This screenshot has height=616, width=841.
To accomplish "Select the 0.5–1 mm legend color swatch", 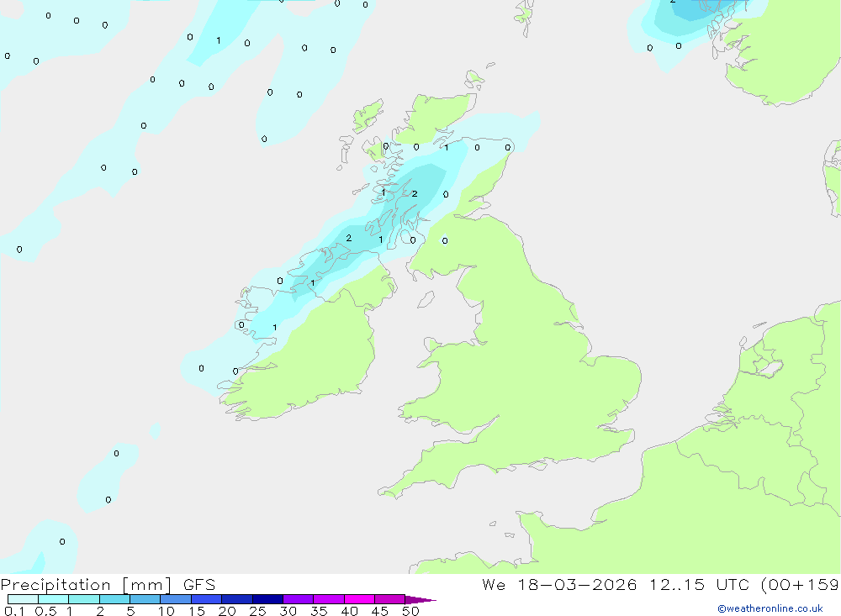I will (54, 599).
